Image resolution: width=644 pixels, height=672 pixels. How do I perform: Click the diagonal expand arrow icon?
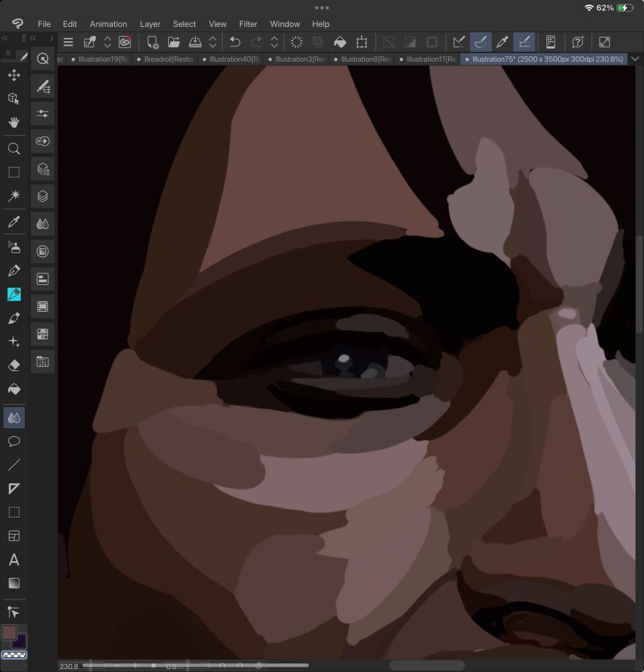pyautogui.click(x=604, y=42)
